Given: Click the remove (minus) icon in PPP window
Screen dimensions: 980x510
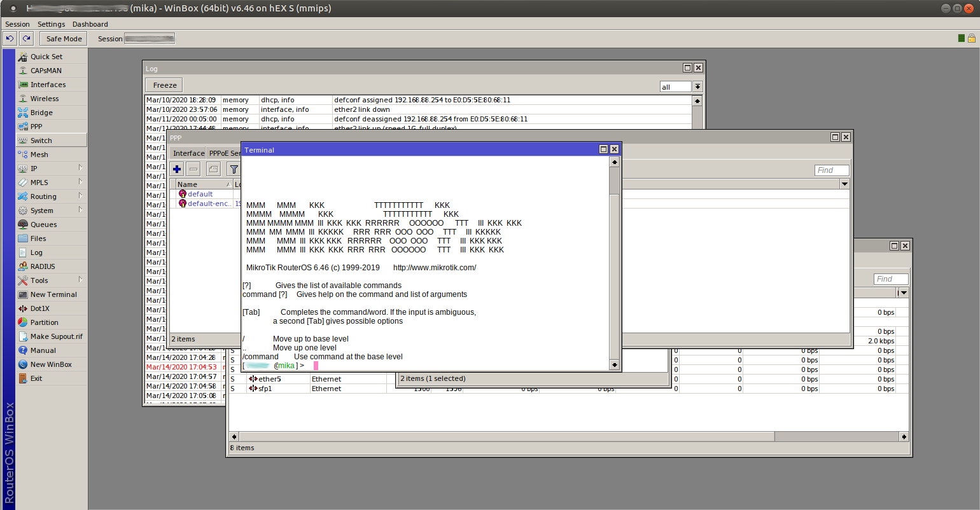Looking at the screenshot, I should point(193,169).
